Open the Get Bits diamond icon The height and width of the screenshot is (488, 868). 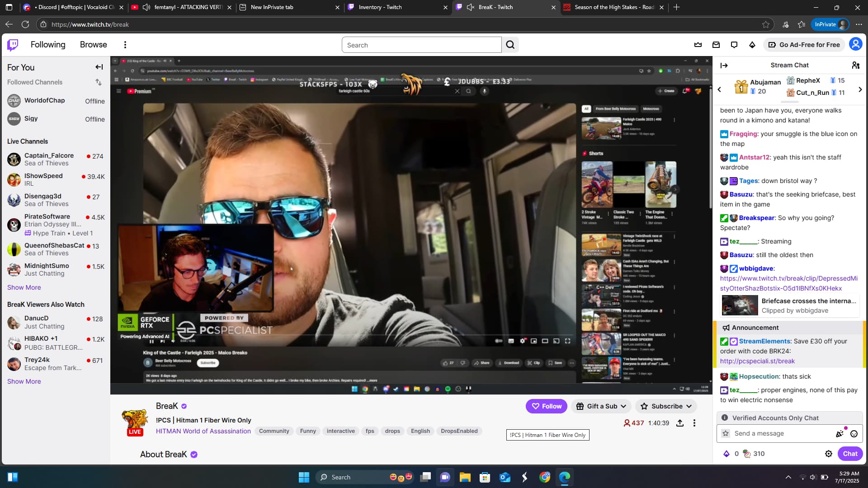click(752, 45)
